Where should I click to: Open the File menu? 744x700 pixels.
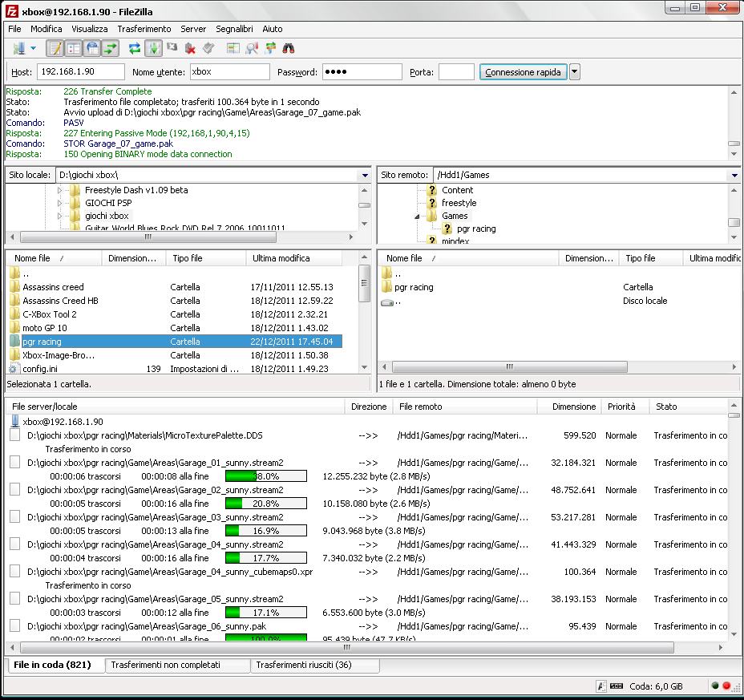tap(14, 29)
